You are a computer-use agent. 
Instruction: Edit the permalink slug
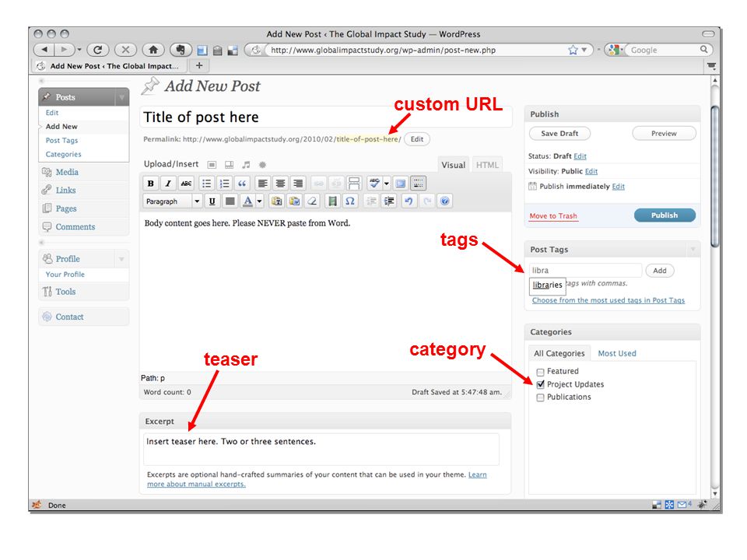[417, 139]
